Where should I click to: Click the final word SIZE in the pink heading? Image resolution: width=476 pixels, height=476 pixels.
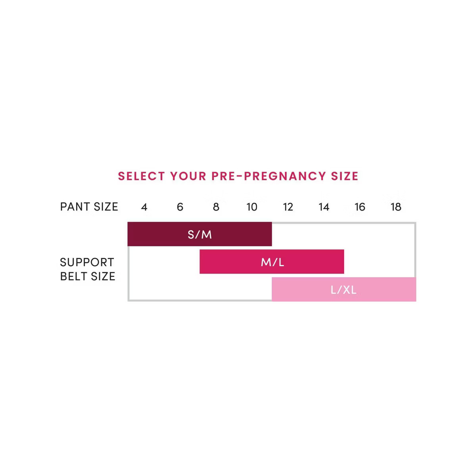tap(345, 176)
